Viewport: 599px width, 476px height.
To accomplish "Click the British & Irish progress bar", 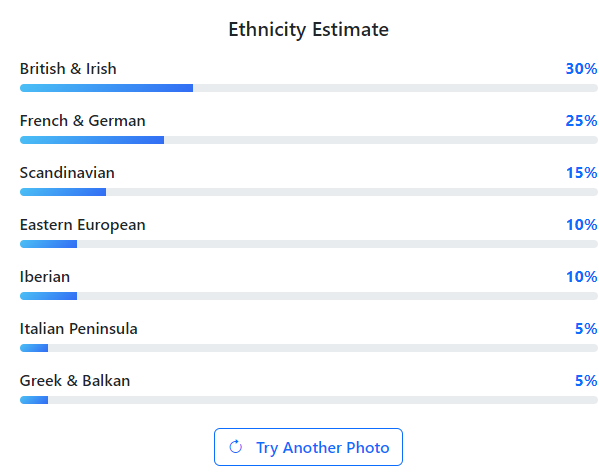I will coord(309,88).
